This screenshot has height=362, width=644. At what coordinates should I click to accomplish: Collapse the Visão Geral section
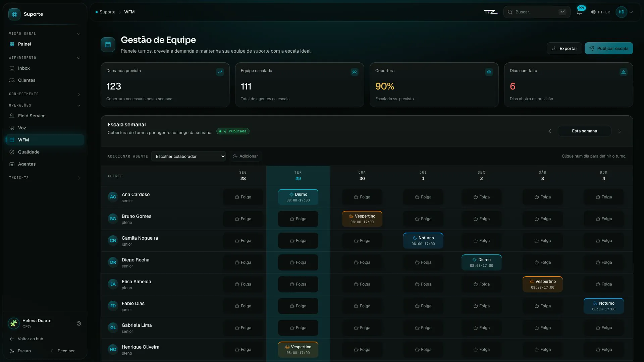click(45, 34)
